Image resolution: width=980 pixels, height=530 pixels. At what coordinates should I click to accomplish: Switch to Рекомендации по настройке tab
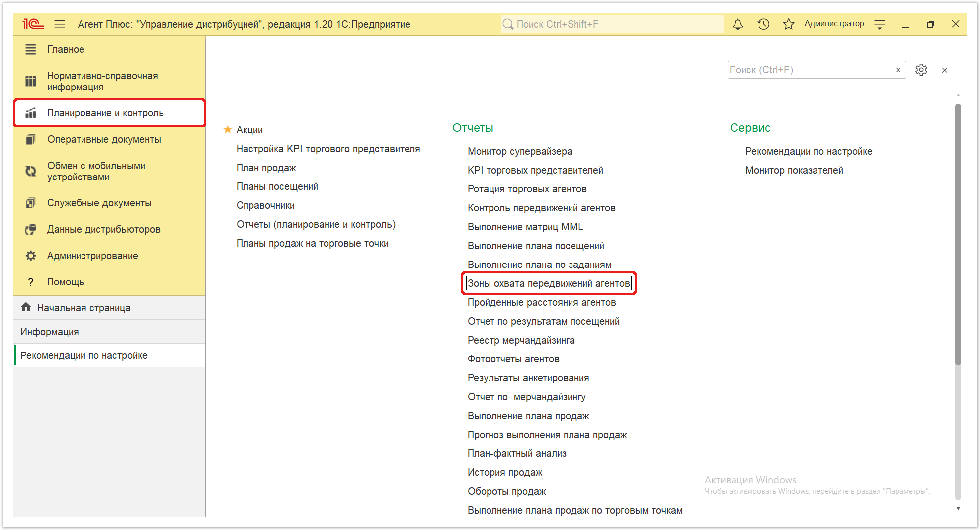coord(109,355)
